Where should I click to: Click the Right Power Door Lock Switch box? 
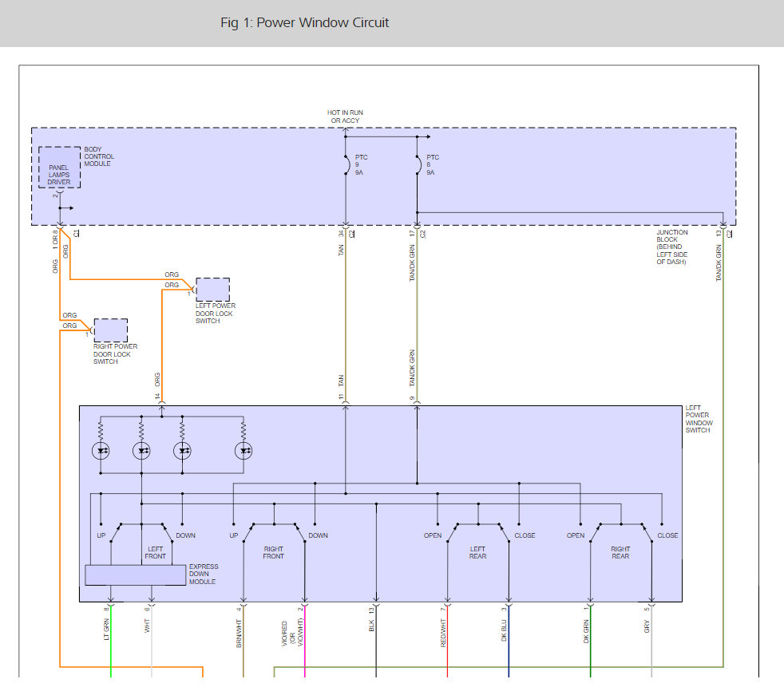(110, 330)
